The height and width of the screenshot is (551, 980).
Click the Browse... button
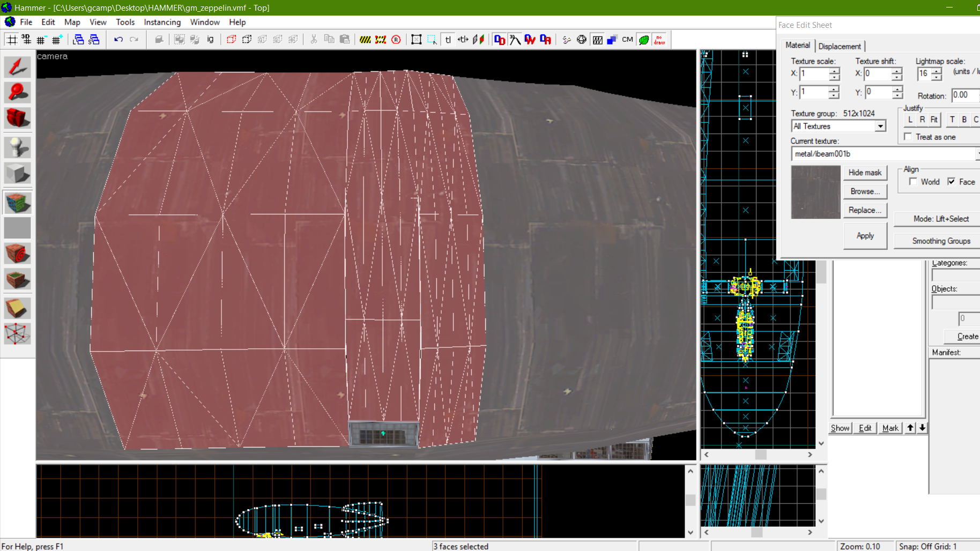click(865, 191)
